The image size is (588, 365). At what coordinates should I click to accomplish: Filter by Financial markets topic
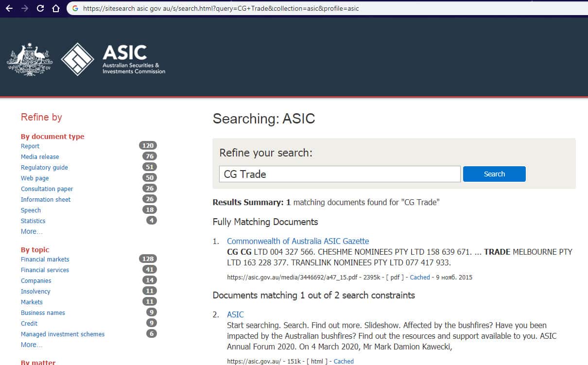click(45, 259)
